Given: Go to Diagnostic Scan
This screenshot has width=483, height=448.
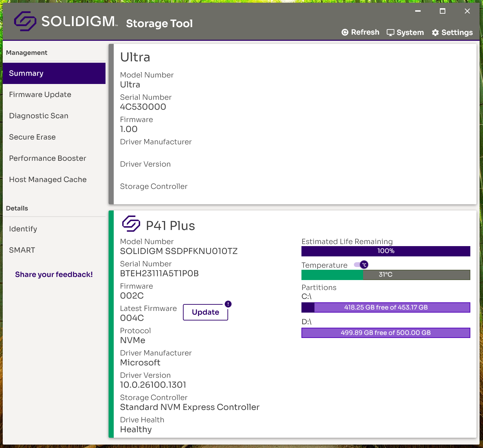Looking at the screenshot, I should [54, 116].
